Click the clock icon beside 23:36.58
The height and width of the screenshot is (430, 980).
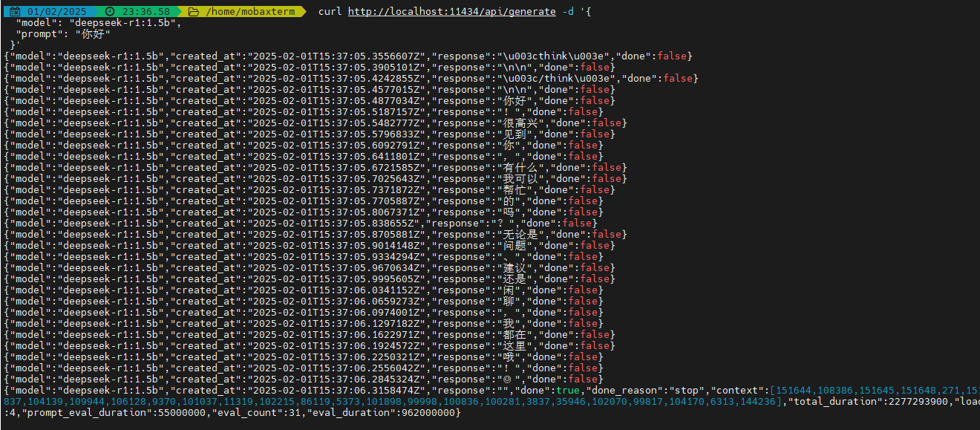click(x=110, y=12)
